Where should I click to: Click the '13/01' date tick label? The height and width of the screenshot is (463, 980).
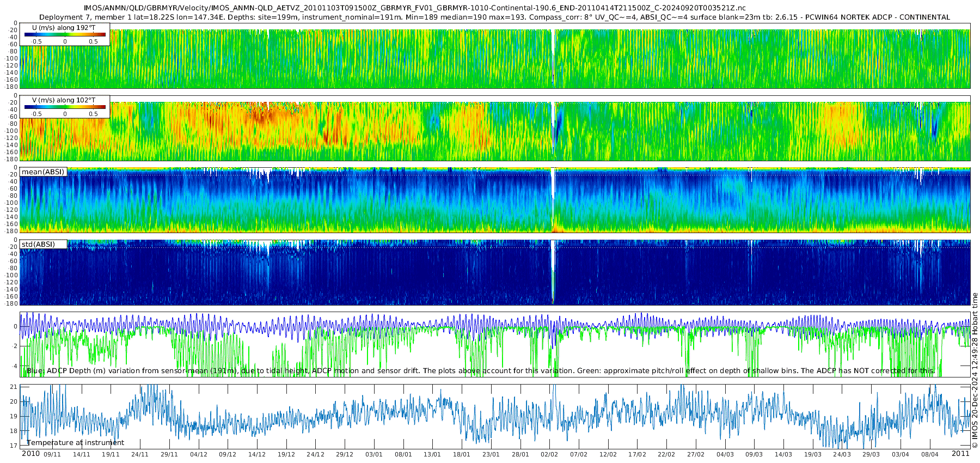(432, 454)
